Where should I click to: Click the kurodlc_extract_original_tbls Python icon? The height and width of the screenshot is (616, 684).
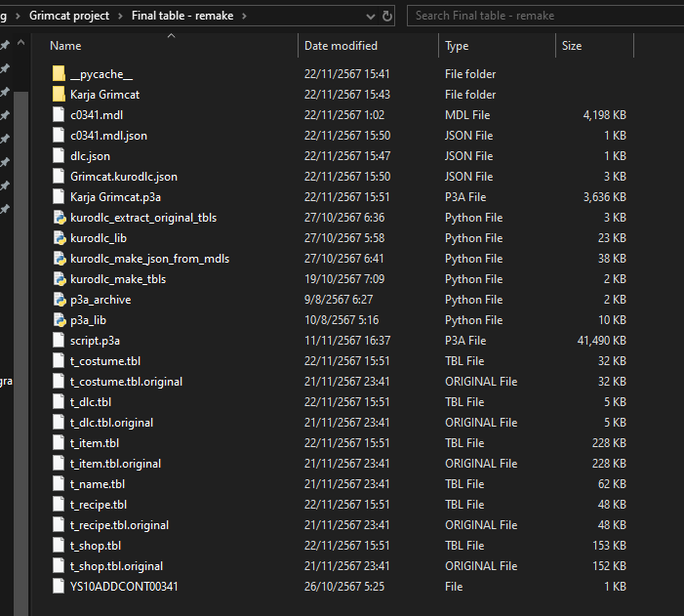59,218
